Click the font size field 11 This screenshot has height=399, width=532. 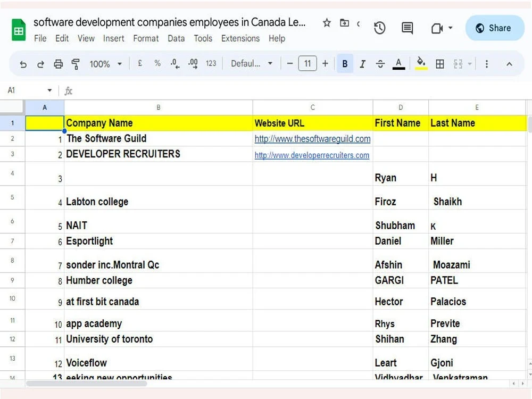coord(307,63)
